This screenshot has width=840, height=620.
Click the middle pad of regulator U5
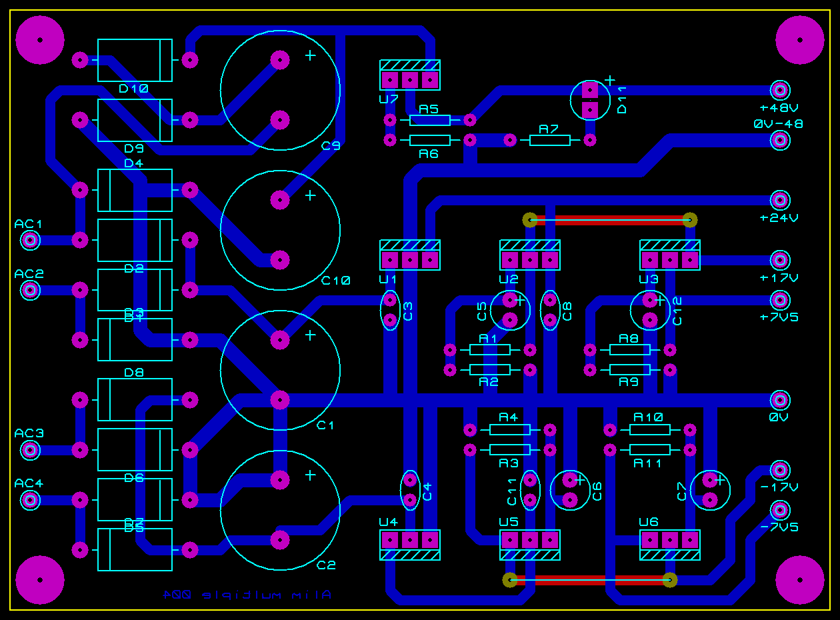(530, 540)
